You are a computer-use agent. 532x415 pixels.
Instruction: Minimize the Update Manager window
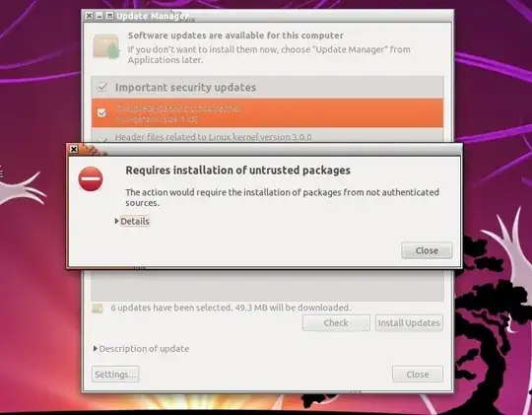click(x=100, y=16)
